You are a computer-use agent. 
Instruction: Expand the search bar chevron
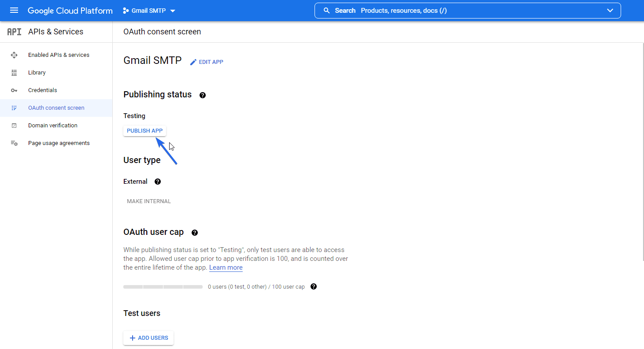click(610, 11)
